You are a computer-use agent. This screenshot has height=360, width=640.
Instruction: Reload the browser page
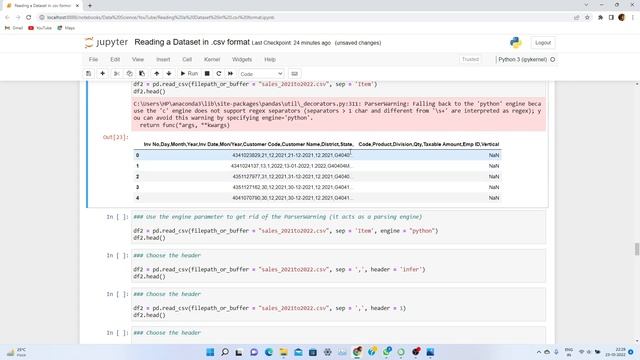pyautogui.click(x=29, y=18)
